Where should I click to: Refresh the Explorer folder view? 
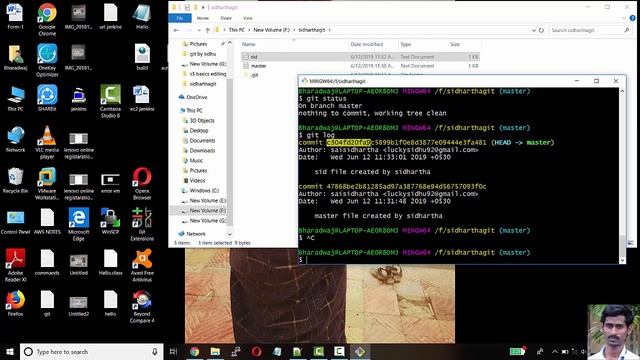click(541, 30)
